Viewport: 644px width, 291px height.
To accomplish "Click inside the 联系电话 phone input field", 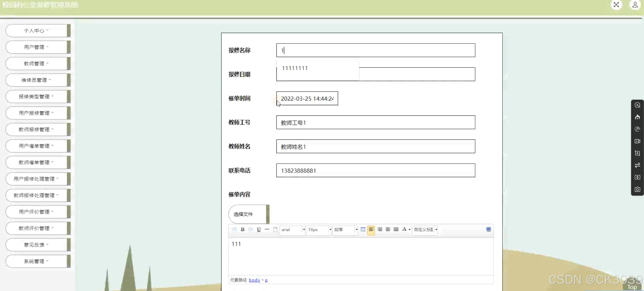I will 375,170.
